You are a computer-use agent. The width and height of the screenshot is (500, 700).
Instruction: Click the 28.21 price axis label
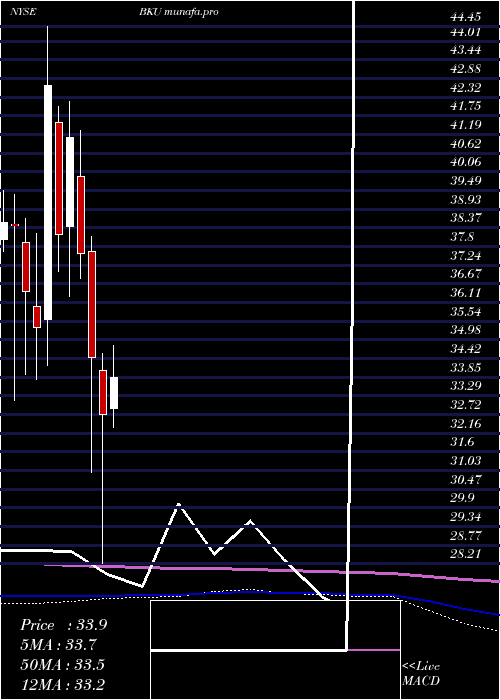(x=466, y=554)
